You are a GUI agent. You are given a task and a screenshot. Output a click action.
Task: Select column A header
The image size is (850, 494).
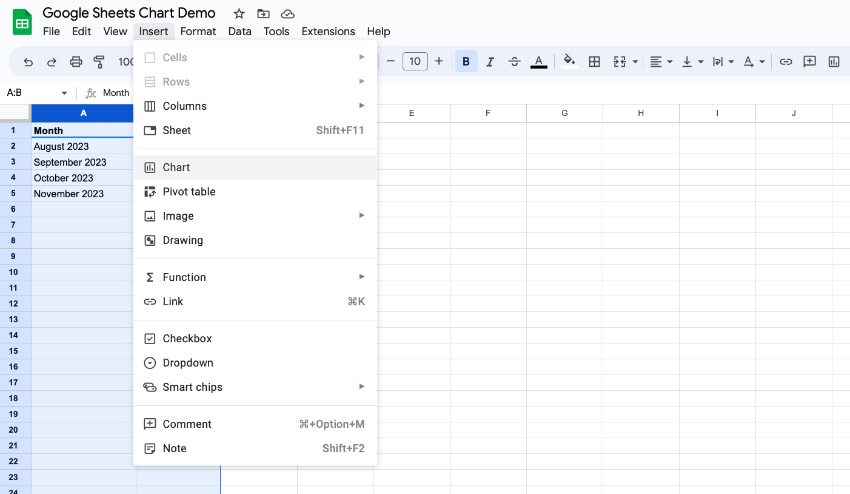(x=83, y=113)
